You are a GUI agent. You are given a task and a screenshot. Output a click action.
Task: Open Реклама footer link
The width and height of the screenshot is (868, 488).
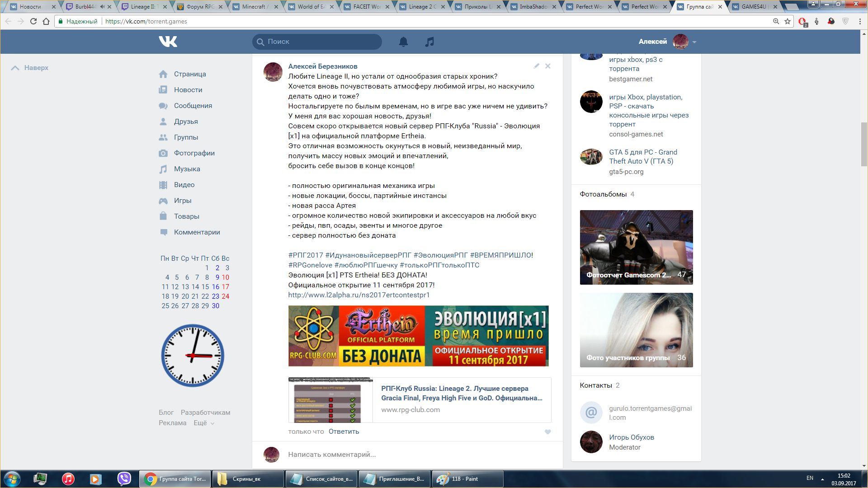tap(172, 423)
